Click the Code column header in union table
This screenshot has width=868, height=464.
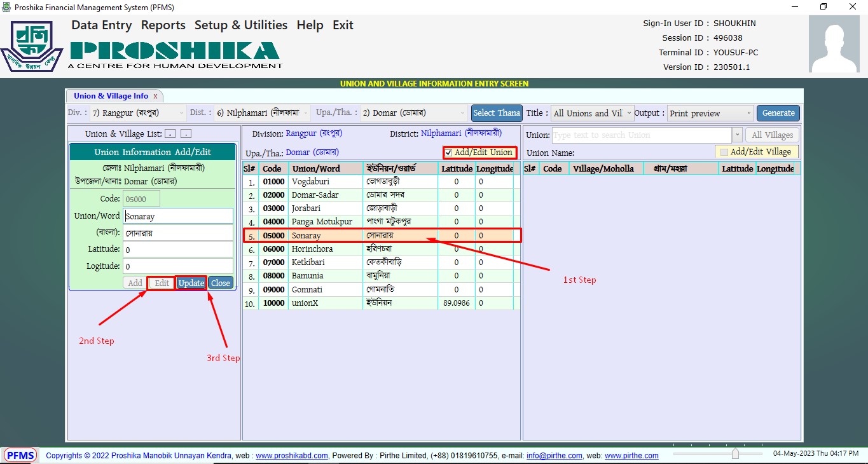pos(272,168)
